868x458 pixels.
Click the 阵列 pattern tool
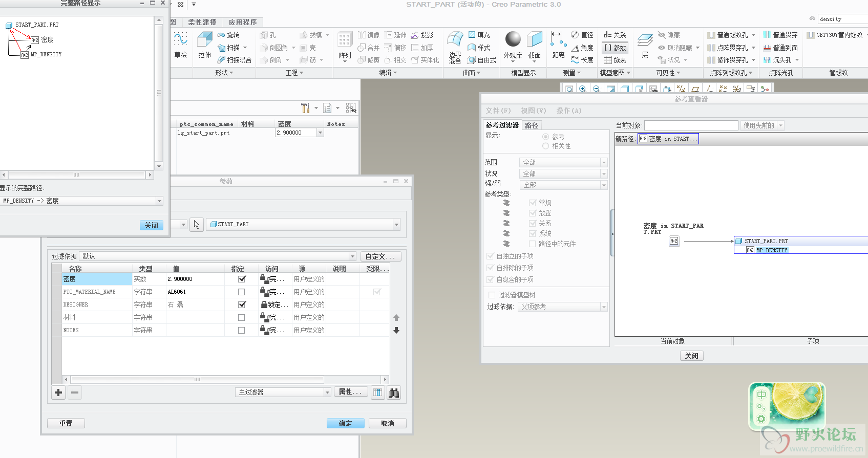[x=345, y=46]
